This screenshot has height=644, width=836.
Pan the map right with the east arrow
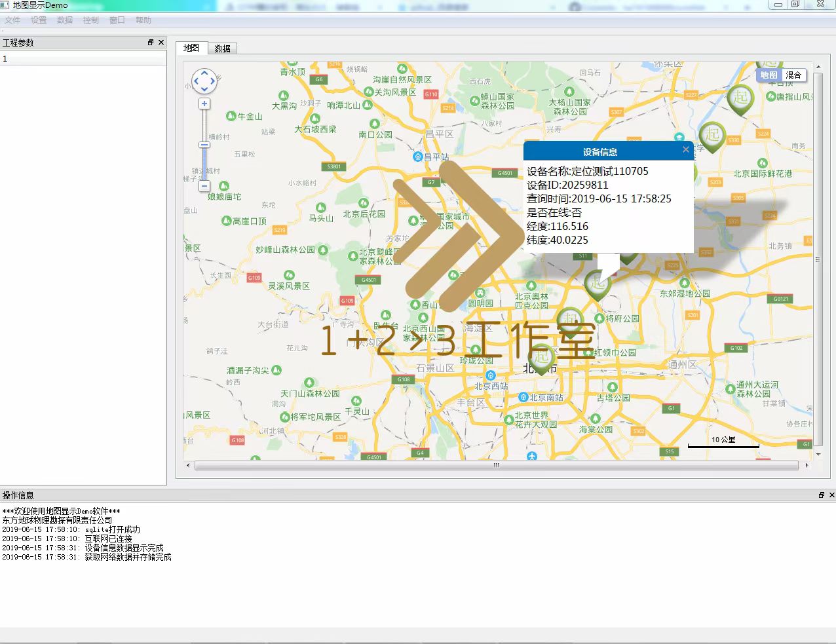[212, 81]
